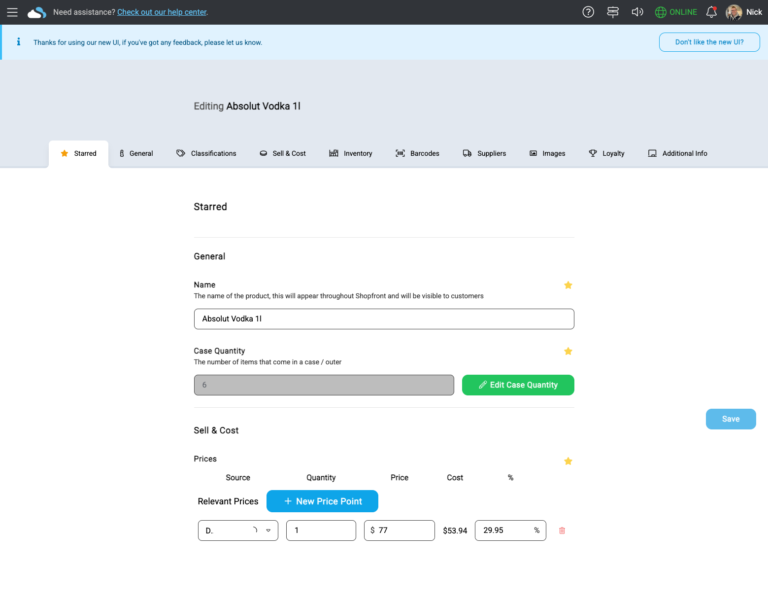Viewport: 768px width, 601px height.
Task: Open the hamburger navigation menu
Action: click(x=12, y=12)
